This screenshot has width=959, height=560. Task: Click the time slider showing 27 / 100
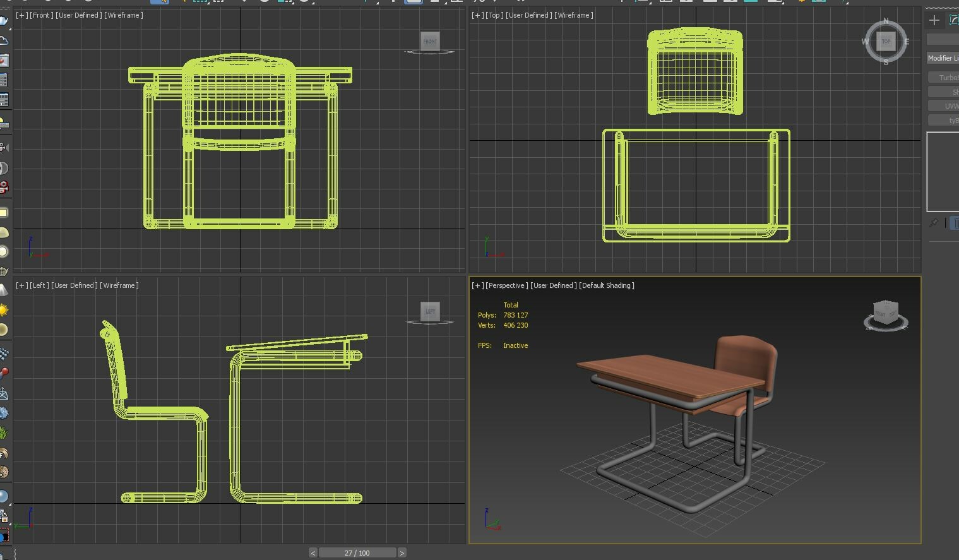click(x=357, y=553)
